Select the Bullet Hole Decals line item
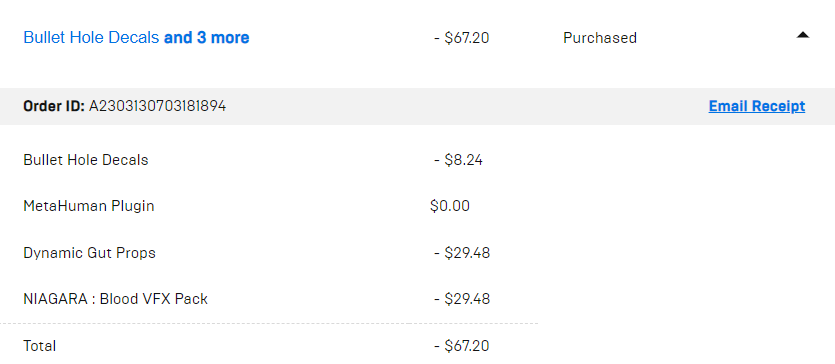 coord(86,160)
